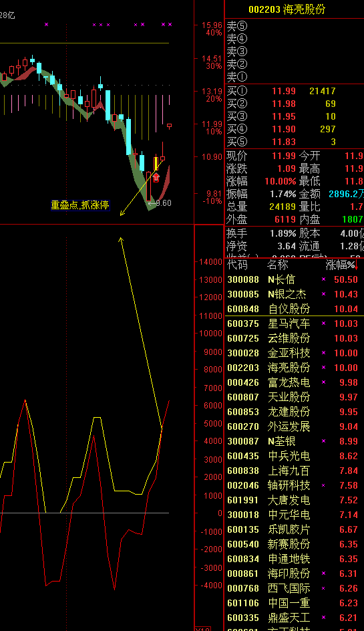The height and width of the screenshot is (631, 364).
Task: Select stock code 600375
Action: (243, 324)
